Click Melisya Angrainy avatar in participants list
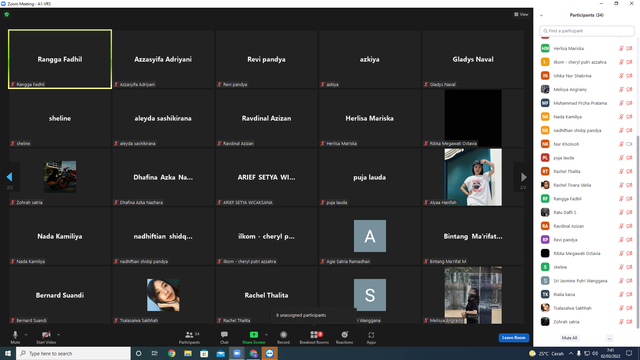Screen dimensions: 640x360 coord(545,89)
